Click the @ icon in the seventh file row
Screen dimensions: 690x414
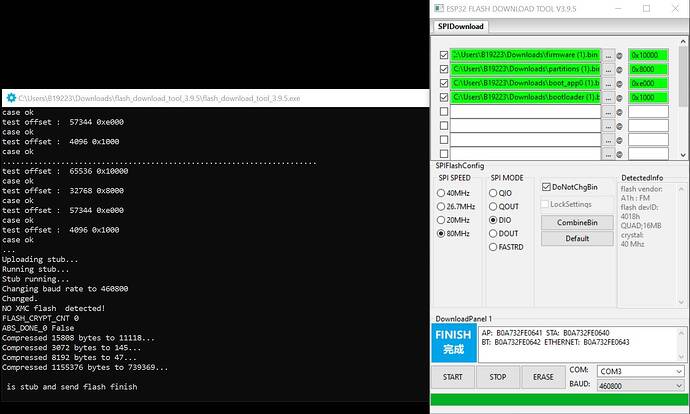(619, 140)
